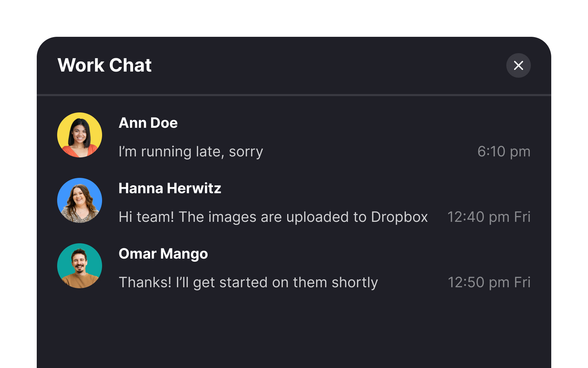Click on Omar Mango's name

[x=163, y=254]
